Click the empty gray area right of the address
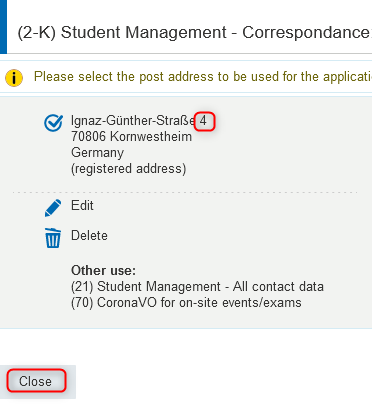The image size is (372, 404). pyautogui.click(x=287, y=143)
